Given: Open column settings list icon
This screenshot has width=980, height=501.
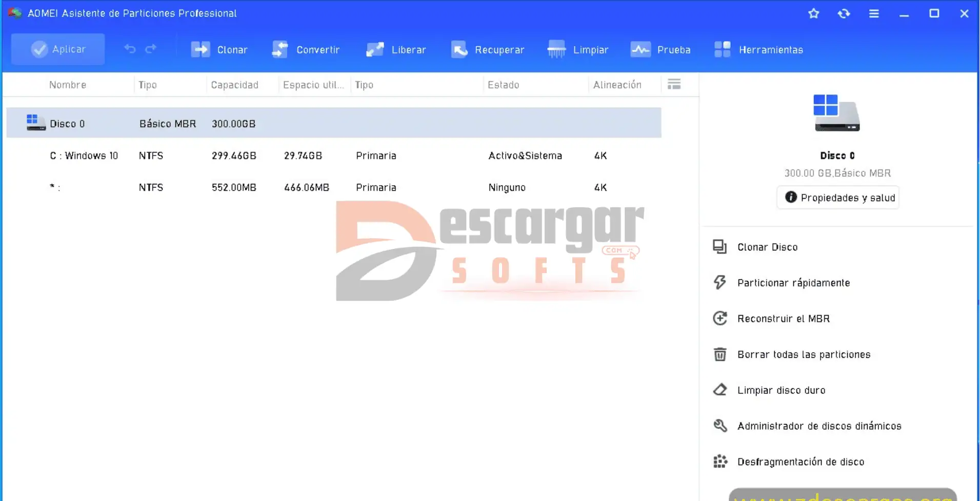Looking at the screenshot, I should click(x=674, y=84).
